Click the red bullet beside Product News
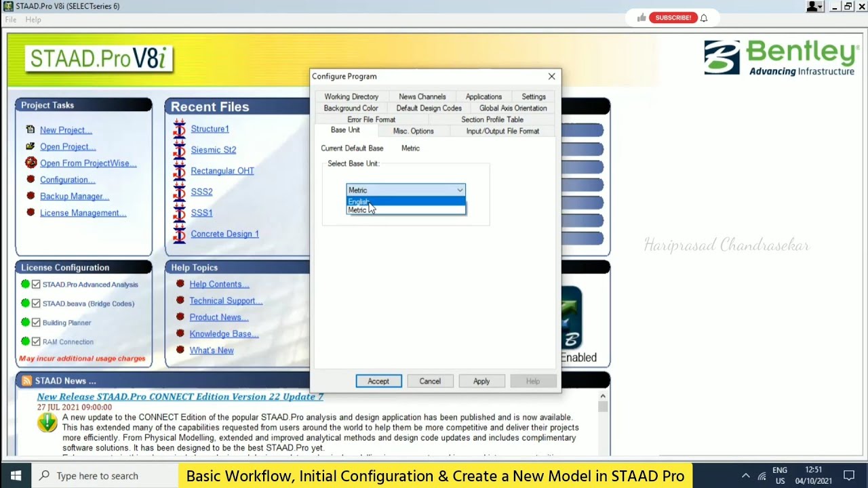Viewport: 868px width, 488px height. [180, 317]
